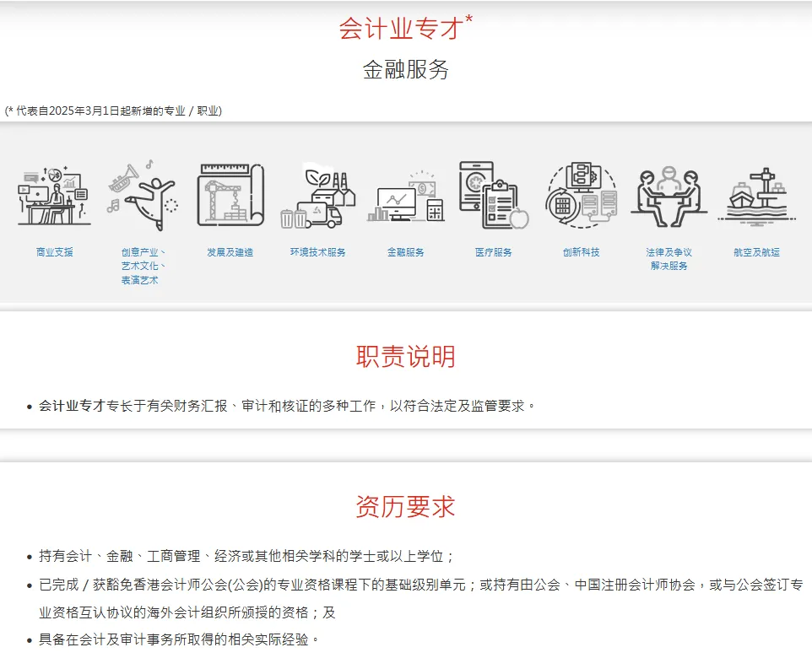The height and width of the screenshot is (658, 812).
Task: Click the 航空及航运 text link
Action: click(756, 252)
